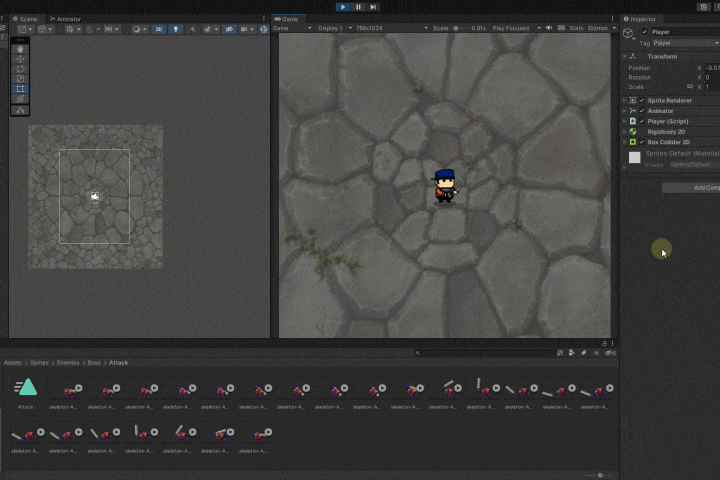The width and height of the screenshot is (720, 480).
Task: Click the Sprites-Default material preview swatch
Action: pyautogui.click(x=635, y=158)
